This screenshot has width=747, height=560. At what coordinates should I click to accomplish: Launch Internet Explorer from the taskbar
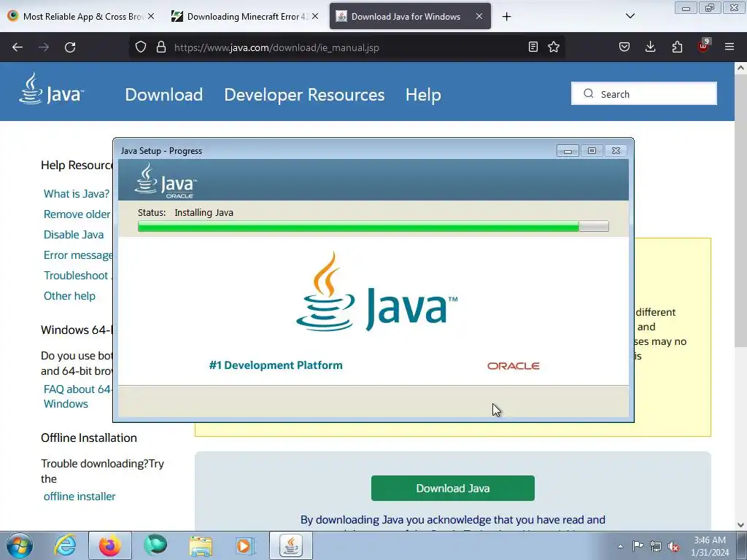click(x=65, y=545)
